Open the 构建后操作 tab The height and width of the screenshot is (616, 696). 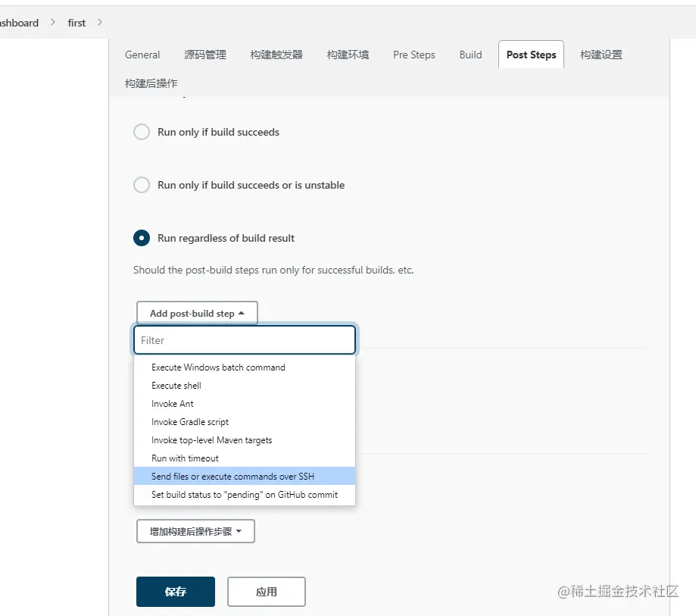coord(151,83)
